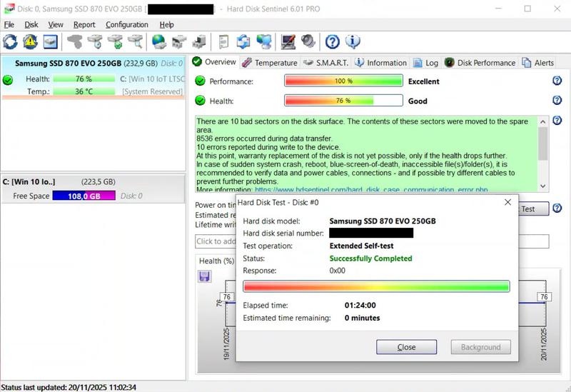This screenshot has width=571, height=392.
Task: Switch to the Log tab
Action: coord(425,63)
